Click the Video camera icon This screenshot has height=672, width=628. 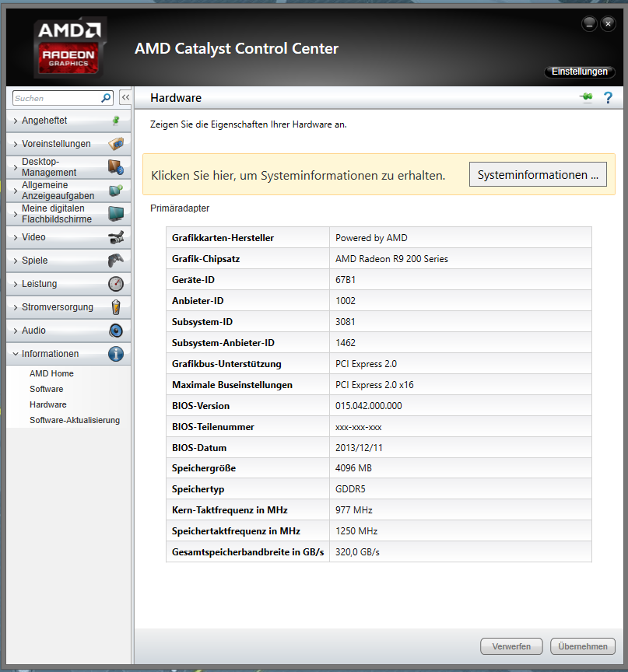pos(116,237)
